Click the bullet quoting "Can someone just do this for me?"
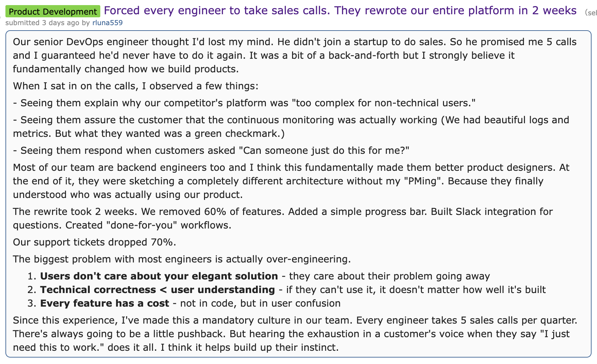This screenshot has height=364, width=597. click(211, 150)
